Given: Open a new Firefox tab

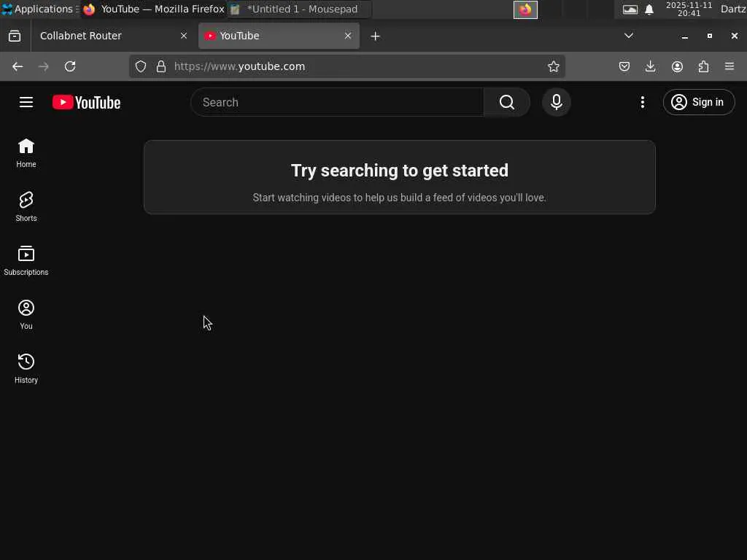Looking at the screenshot, I should point(376,36).
